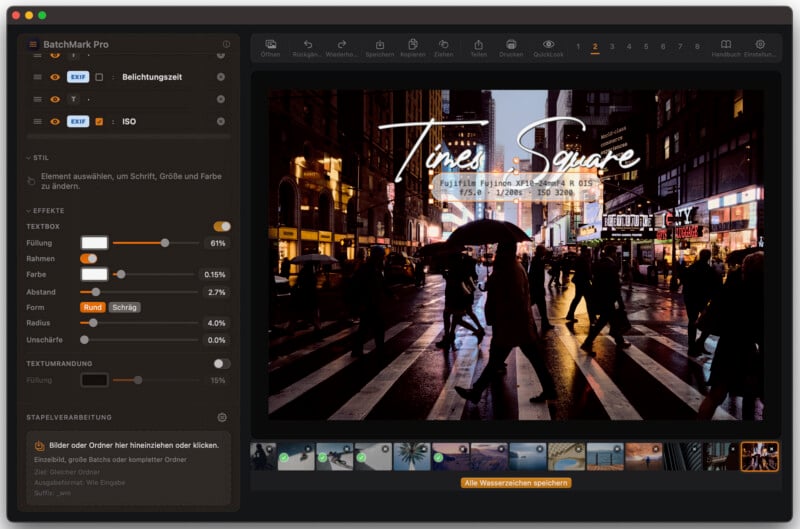Screen dimensions: 800x529
Task: Toggle visibility eye of ISO row
Action: click(55, 121)
